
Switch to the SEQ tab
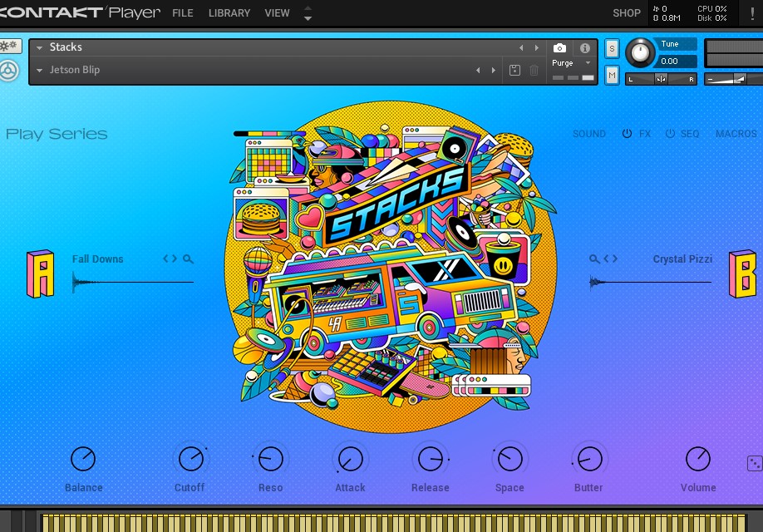point(690,133)
